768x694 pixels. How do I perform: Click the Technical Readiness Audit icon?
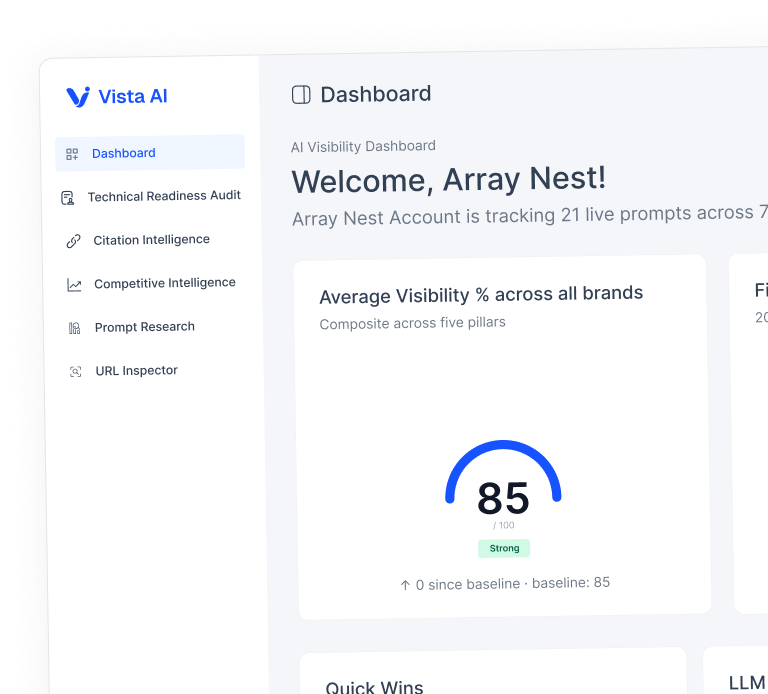pyautogui.click(x=68, y=198)
